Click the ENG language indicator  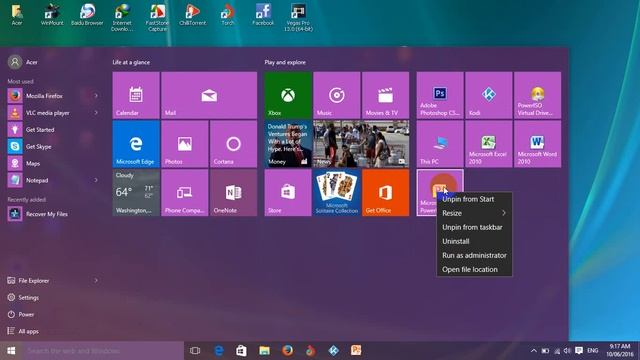pos(593,351)
